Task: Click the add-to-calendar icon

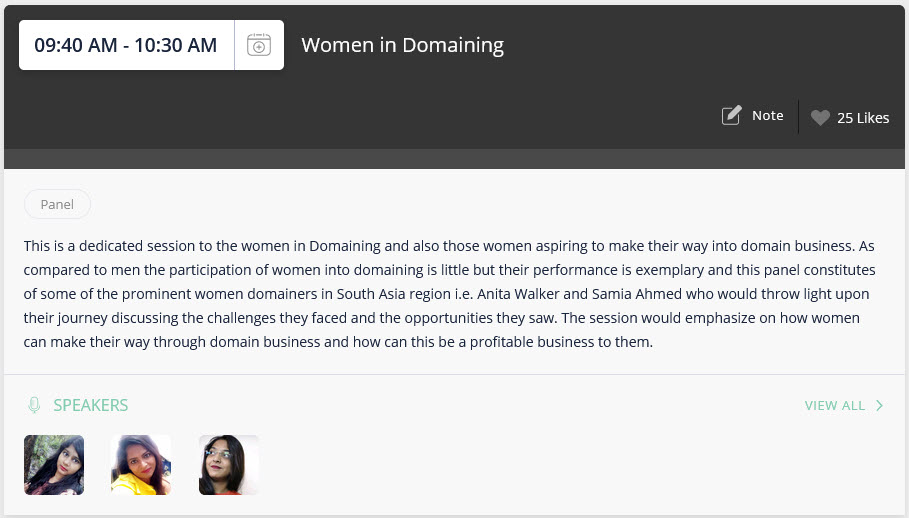Action: click(x=259, y=45)
